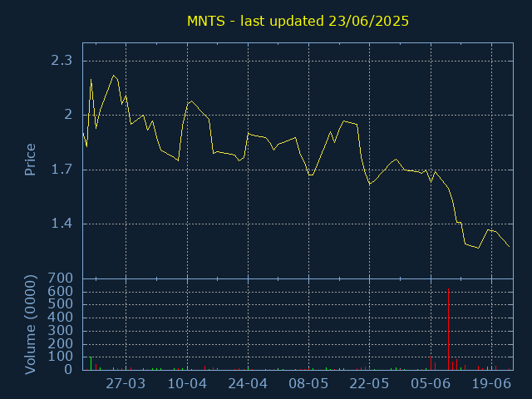Click the 'Price' axis label
The image size is (532, 399).
point(30,160)
